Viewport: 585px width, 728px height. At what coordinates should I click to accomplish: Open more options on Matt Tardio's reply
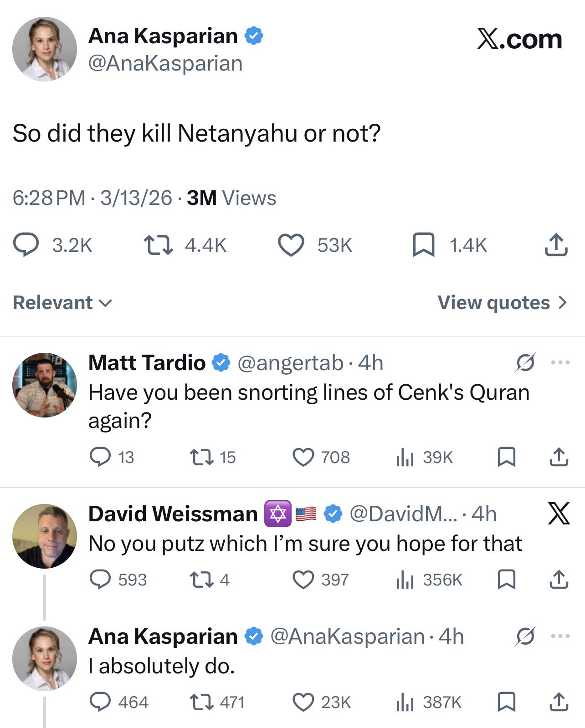(x=560, y=363)
